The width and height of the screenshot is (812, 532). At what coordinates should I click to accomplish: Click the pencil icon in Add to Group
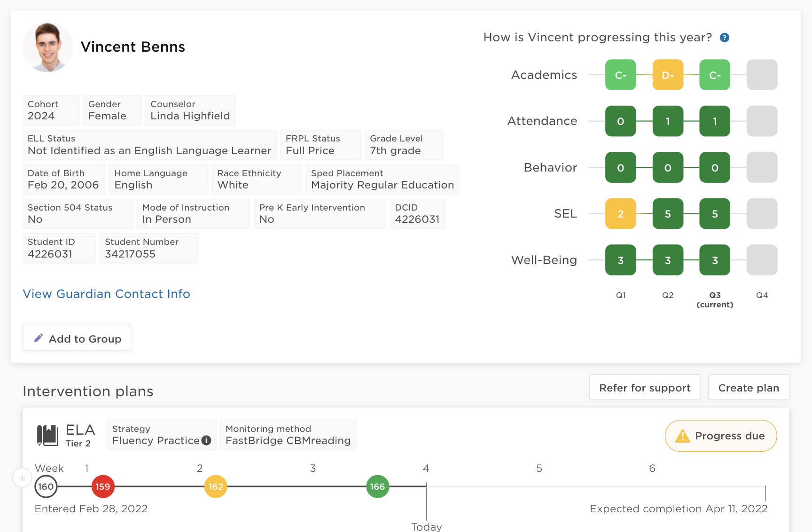(39, 338)
